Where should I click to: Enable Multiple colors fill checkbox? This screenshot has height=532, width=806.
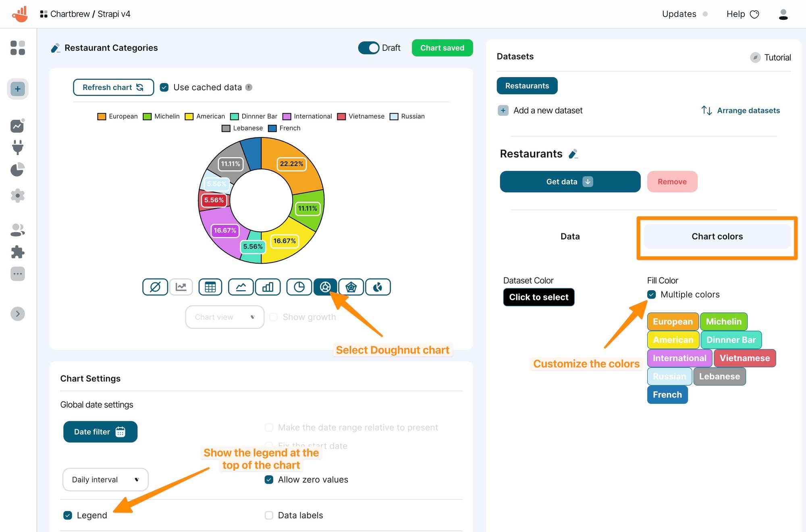point(651,294)
